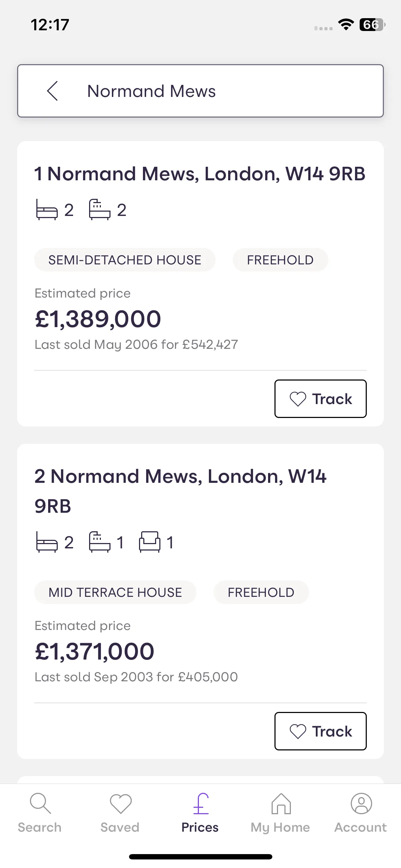Track 1 Normand Mews property
This screenshot has width=401, height=868.
pos(320,399)
